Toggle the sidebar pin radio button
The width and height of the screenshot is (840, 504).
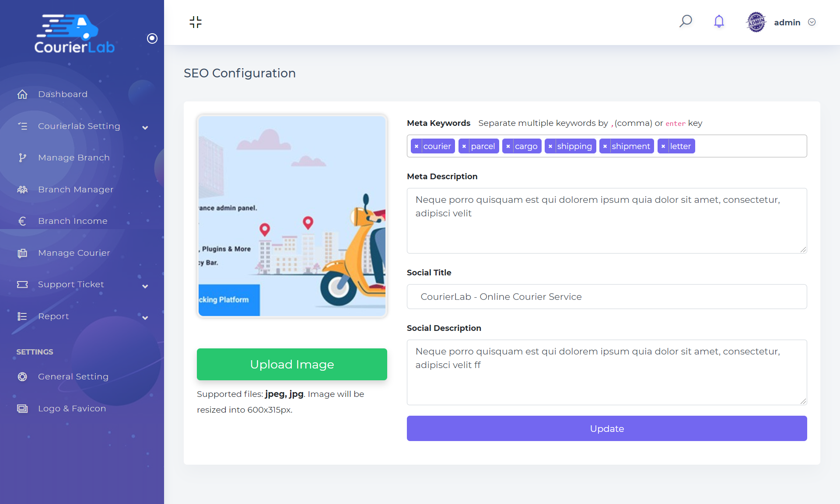[152, 38]
